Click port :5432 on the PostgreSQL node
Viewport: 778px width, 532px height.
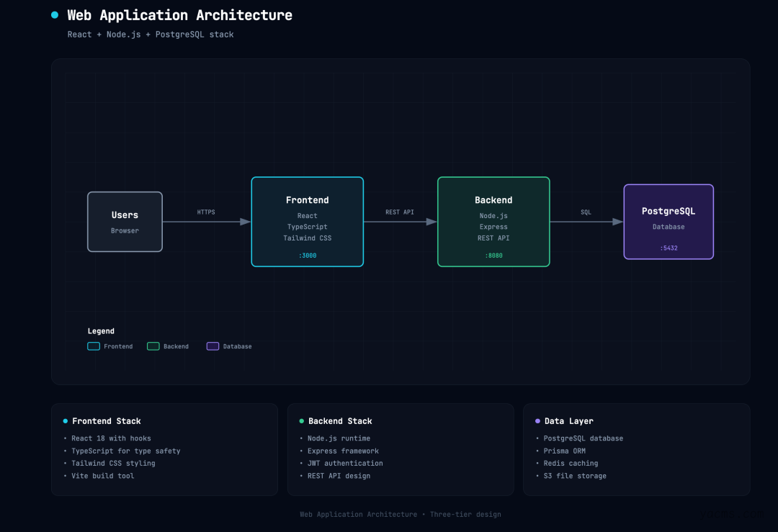669,248
